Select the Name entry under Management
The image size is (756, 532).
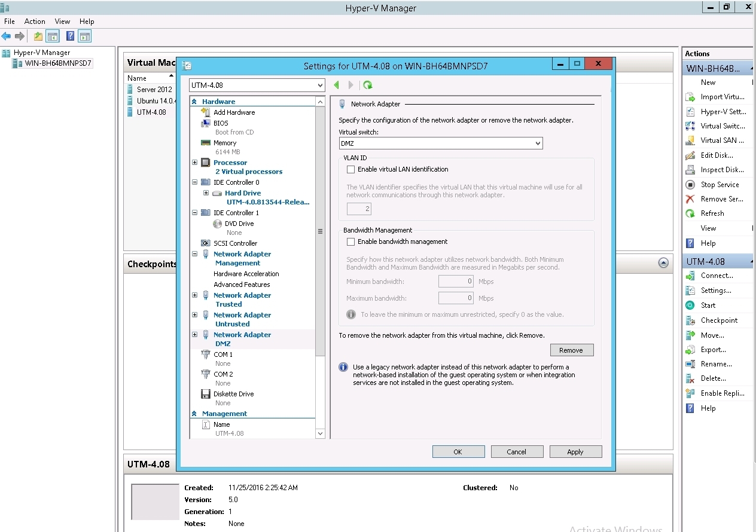click(x=222, y=424)
